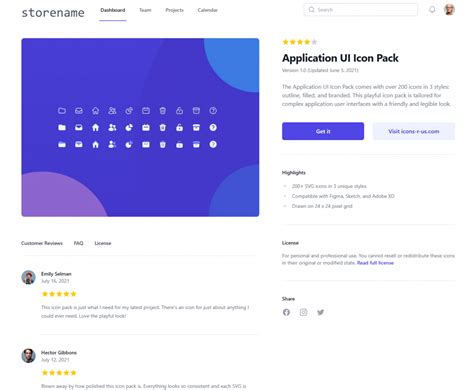Click the Highlights heading
Screen dimensions: 474x390
294,173
